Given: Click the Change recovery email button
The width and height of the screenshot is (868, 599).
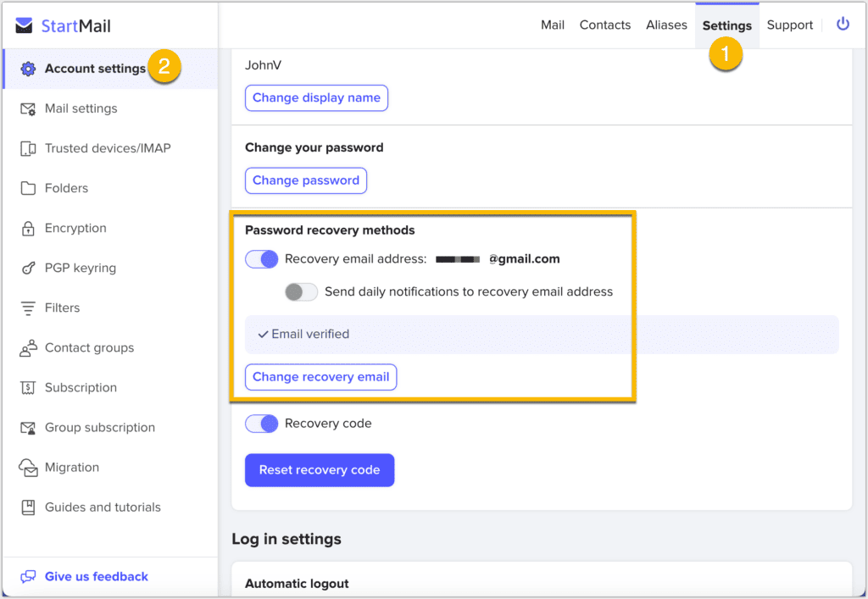Looking at the screenshot, I should [320, 377].
